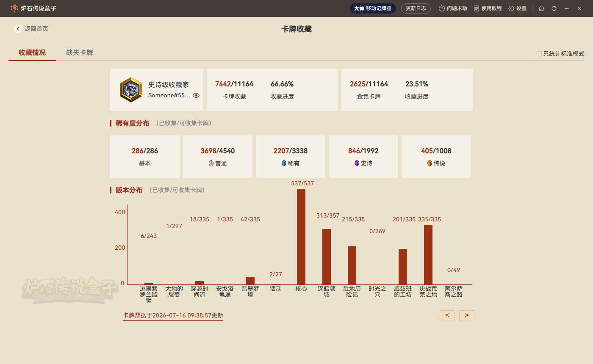Click the 2625/11164 金色卡牌 count
This screenshot has height=364, width=593.
pos(369,84)
